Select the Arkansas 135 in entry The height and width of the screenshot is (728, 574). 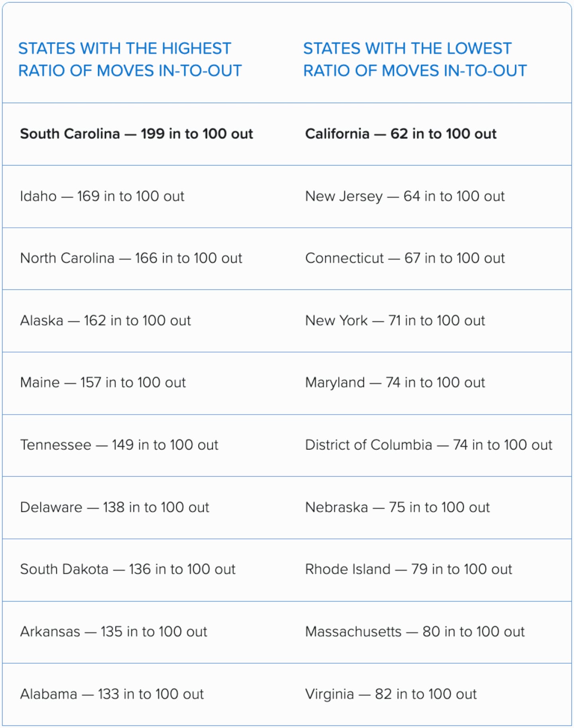point(114,632)
